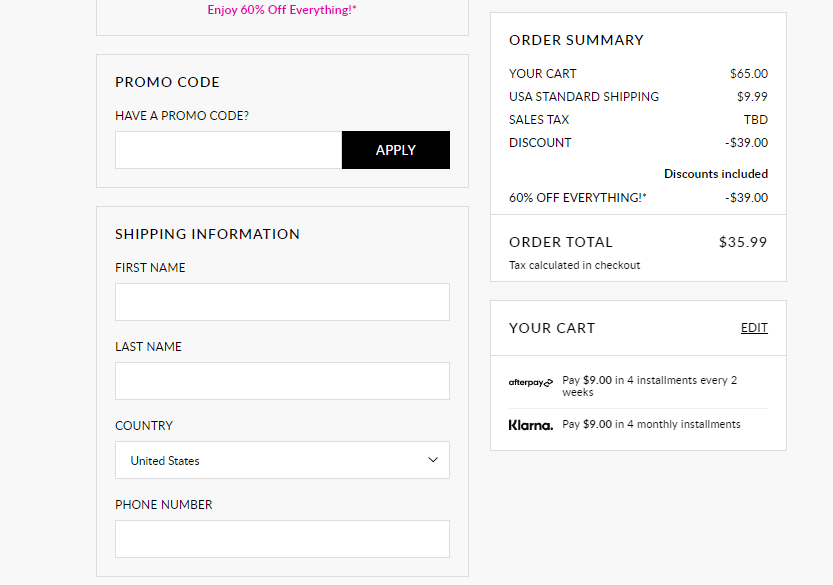Apply the promo code with APPLY button

click(396, 150)
